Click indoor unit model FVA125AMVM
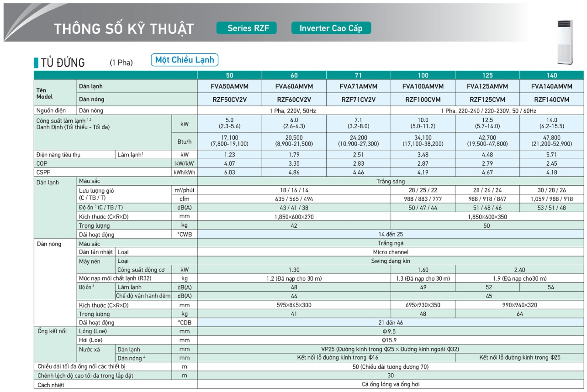587x392 pixels. tap(487, 86)
